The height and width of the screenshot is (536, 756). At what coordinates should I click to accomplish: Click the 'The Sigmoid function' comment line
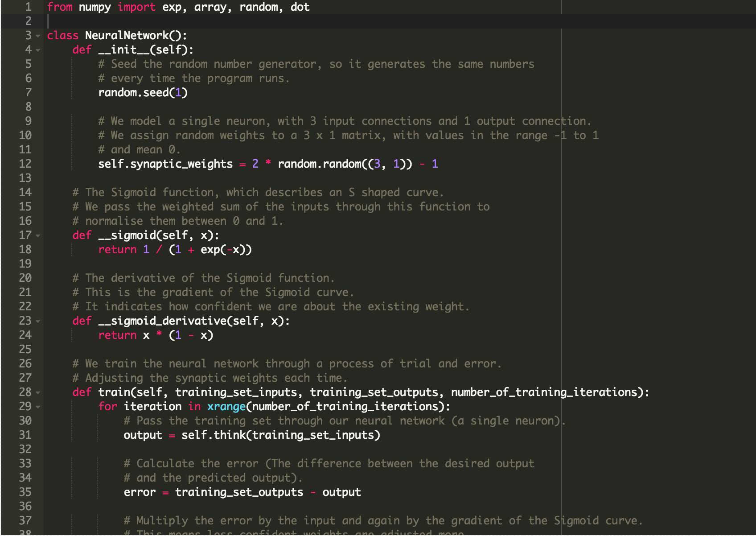point(258,193)
